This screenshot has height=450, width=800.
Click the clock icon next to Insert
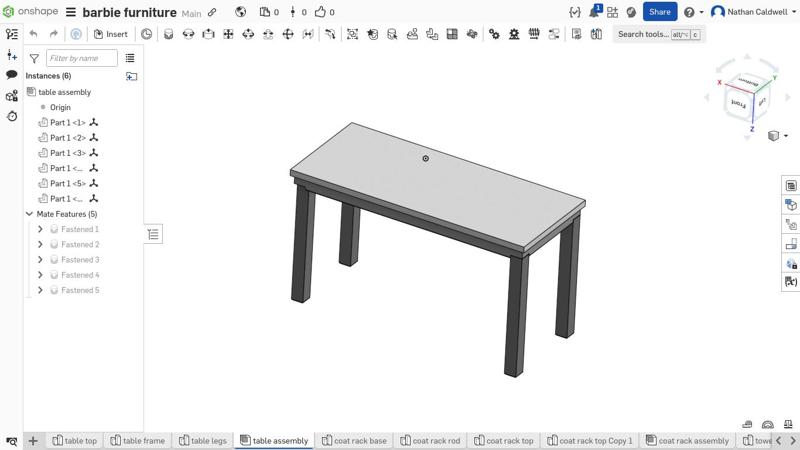146,34
